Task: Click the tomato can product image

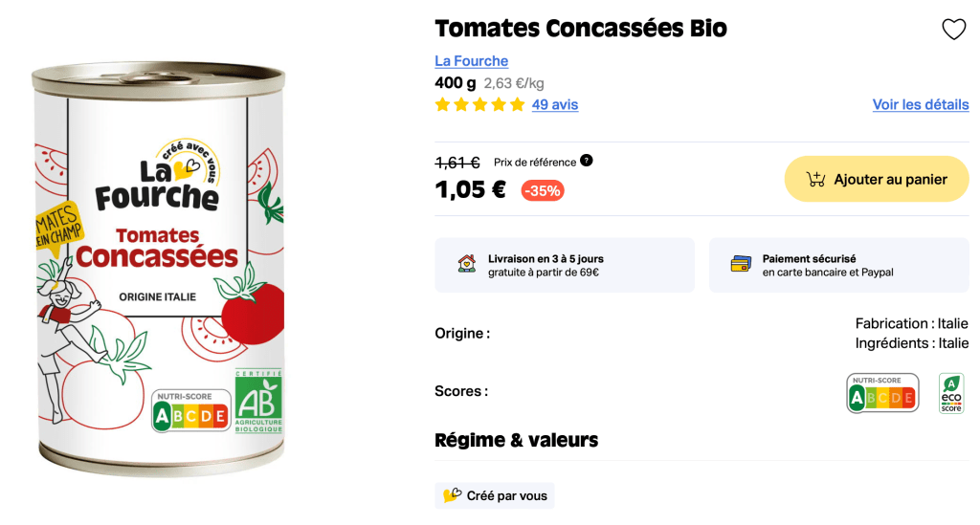Action: click(158, 268)
